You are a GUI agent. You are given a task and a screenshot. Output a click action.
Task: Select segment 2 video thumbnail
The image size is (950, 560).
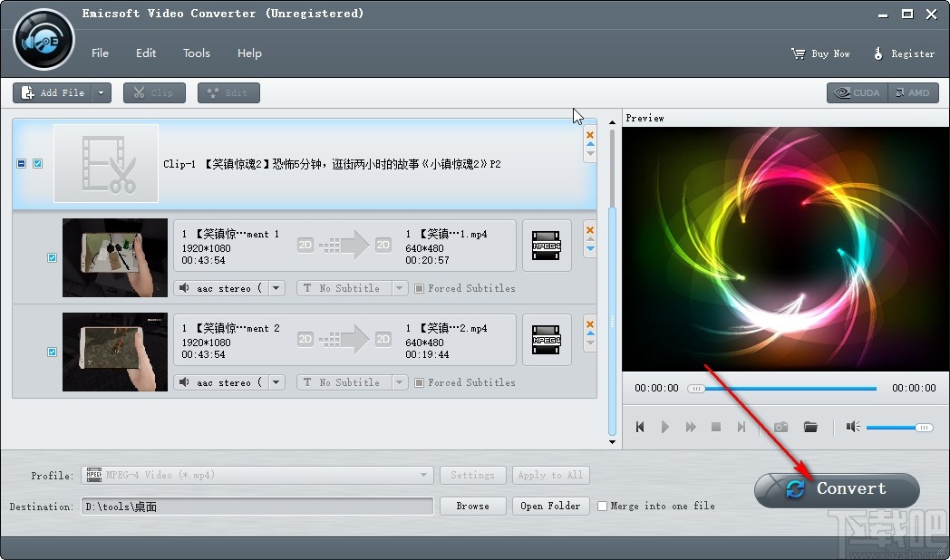click(115, 352)
